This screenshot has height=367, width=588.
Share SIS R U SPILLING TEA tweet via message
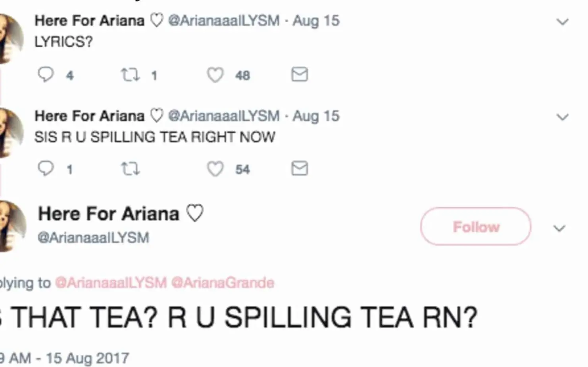299,168
